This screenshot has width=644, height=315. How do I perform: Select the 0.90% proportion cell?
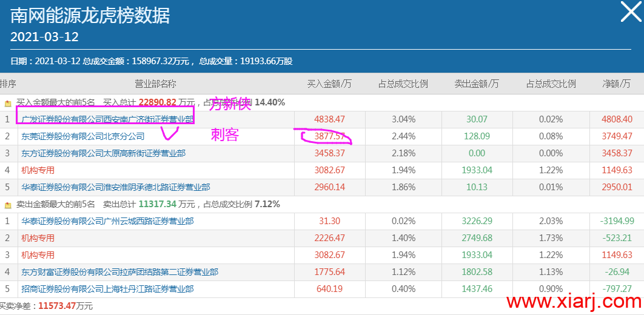pyautogui.click(x=551, y=289)
